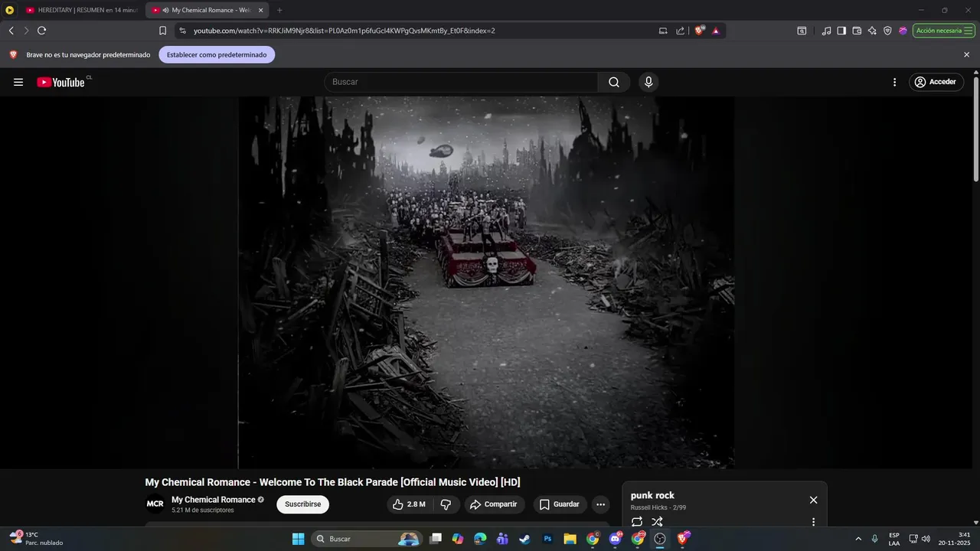Screen dimensions: 980x551
Task: Open the My Chemical Romance channel name link
Action: pos(214,500)
